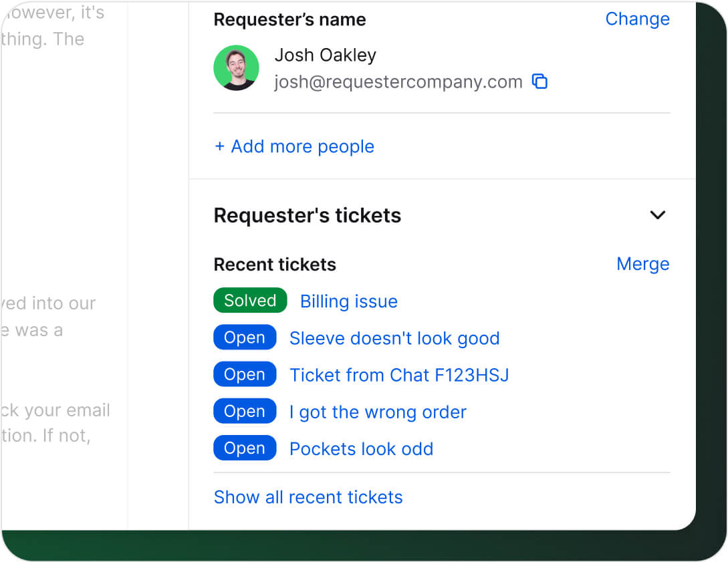Select Merge to combine tickets
The image size is (728, 562).
[643, 264]
